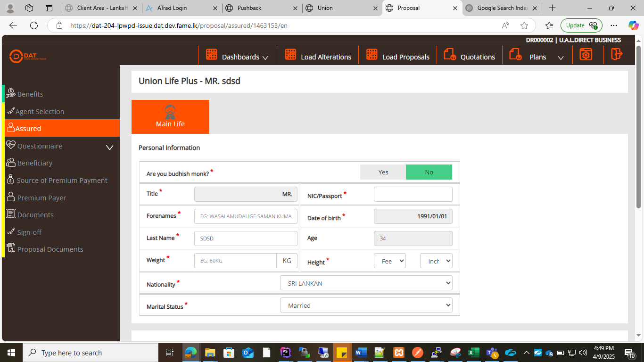Switch to Pushback browser tab
This screenshot has width=644, height=362.
click(x=262, y=8)
